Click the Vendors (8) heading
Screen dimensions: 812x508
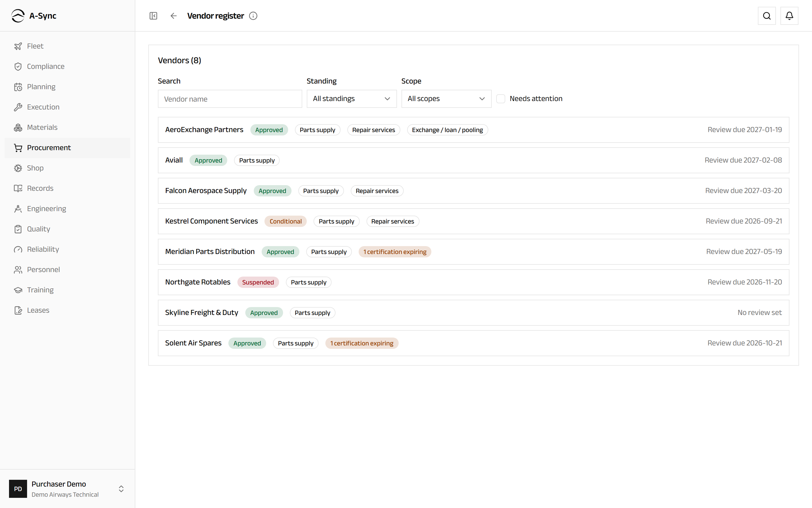point(180,60)
